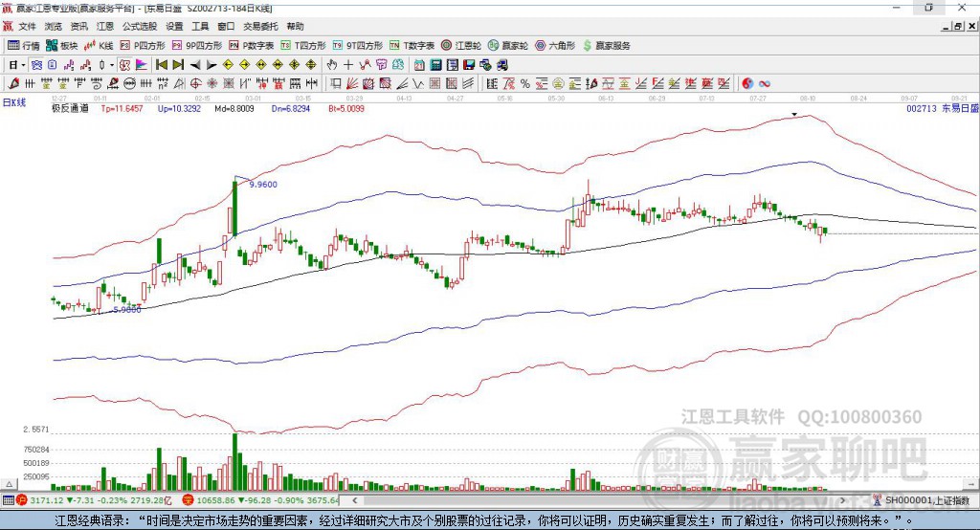The width and height of the screenshot is (980, 530).
Task: Click the grid icon in status bar
Action: click(x=8, y=500)
